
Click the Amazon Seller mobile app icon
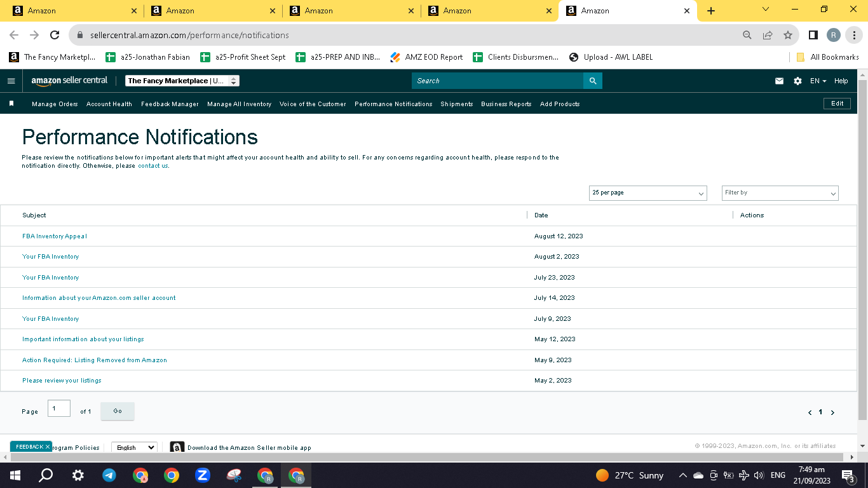point(177,447)
